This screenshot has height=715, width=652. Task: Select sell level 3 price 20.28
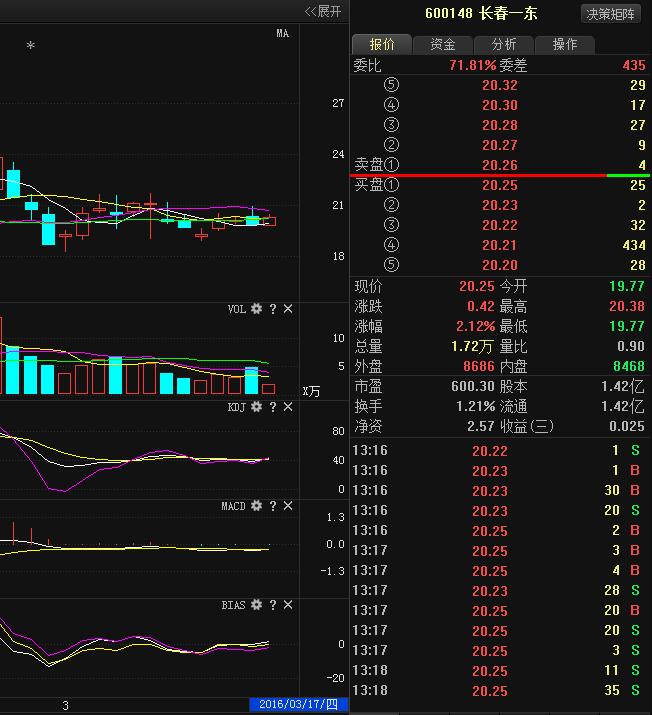pyautogui.click(x=500, y=125)
